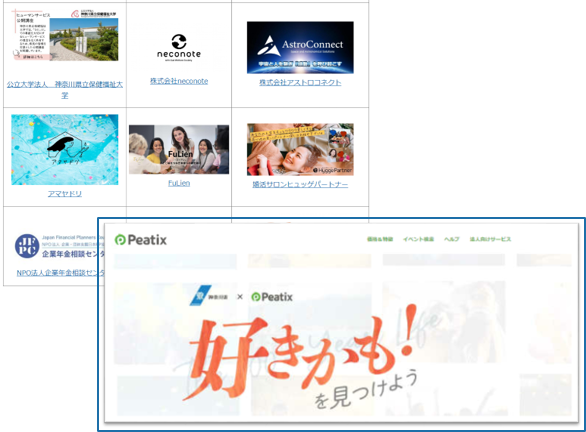This screenshot has width=586, height=432.
Task: Click the アマヤドリ blue confetti thumbnail
Action: point(65,149)
